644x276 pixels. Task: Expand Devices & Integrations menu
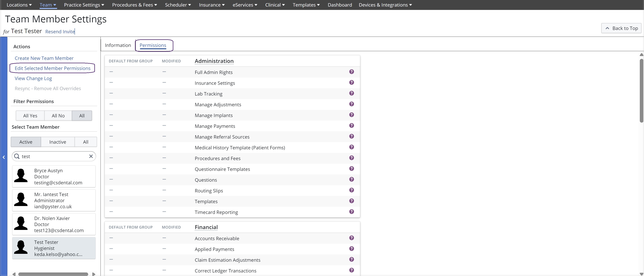385,5
